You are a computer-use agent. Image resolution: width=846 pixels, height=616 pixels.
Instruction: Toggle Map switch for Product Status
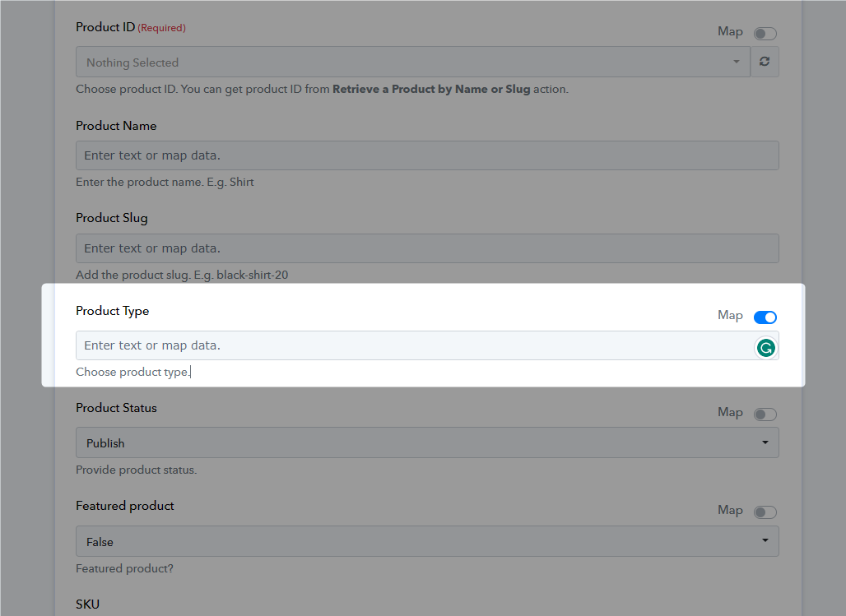coord(765,415)
